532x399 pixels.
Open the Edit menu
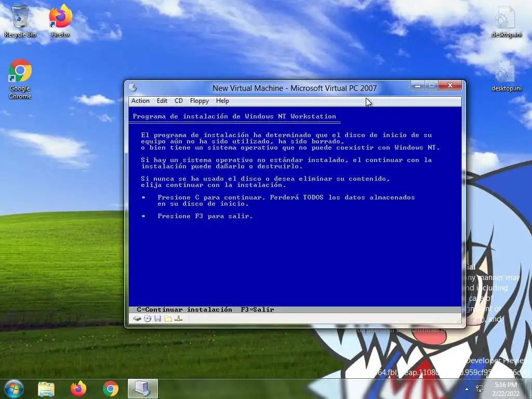pos(162,101)
